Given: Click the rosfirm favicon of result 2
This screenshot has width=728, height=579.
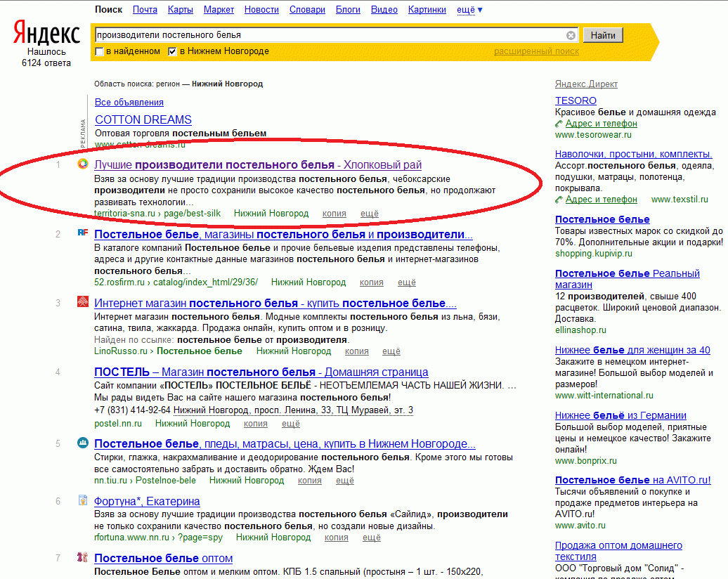Looking at the screenshot, I should 83,233.
